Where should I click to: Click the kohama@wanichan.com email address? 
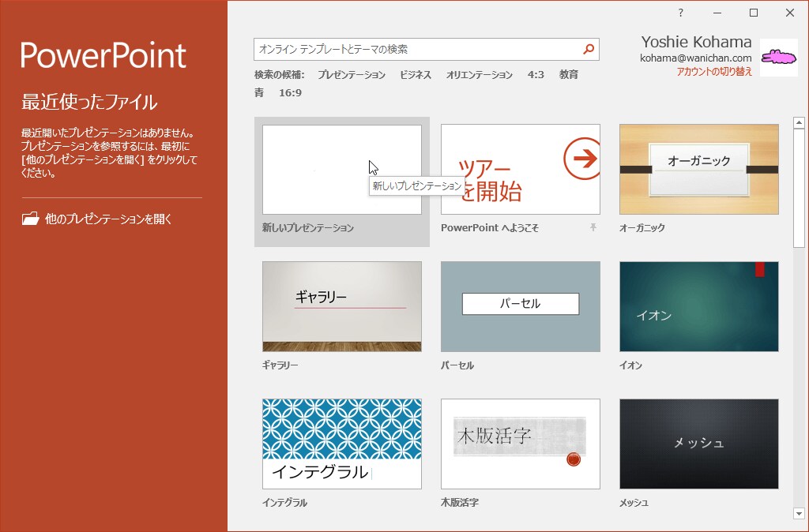(695, 58)
